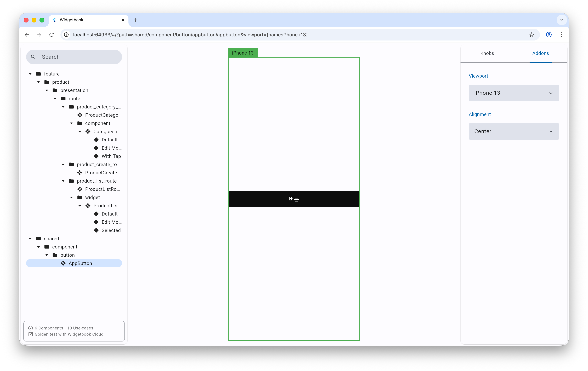Open the Chrome profile icon
588x371 pixels.
pos(549,35)
